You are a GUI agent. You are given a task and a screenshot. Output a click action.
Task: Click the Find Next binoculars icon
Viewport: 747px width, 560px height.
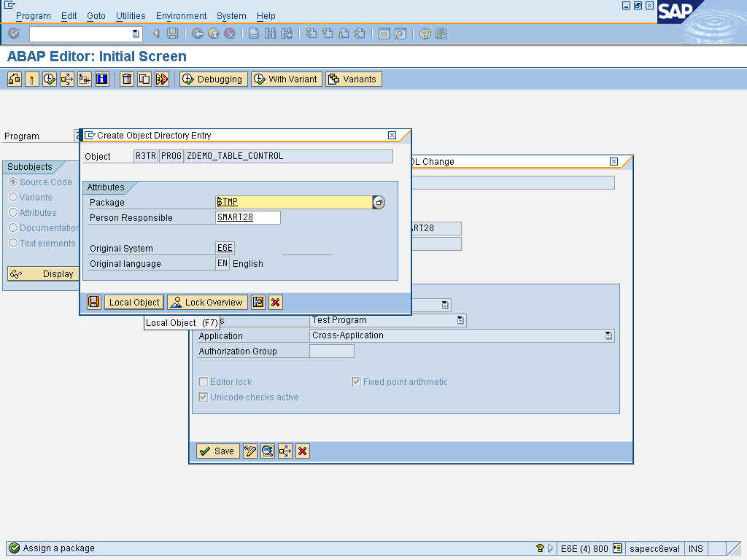coord(286,34)
